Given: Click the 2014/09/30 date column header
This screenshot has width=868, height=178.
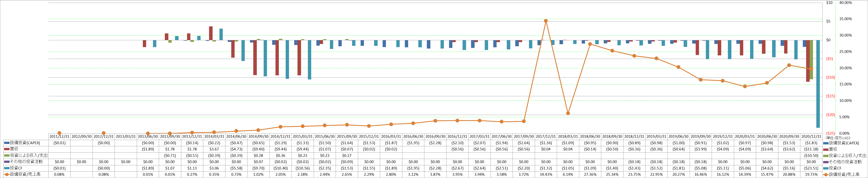Looking at the screenshot, I should coord(258,137).
